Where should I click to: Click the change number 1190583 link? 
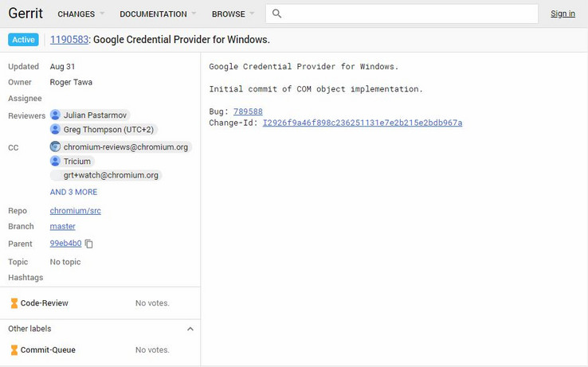tap(69, 39)
